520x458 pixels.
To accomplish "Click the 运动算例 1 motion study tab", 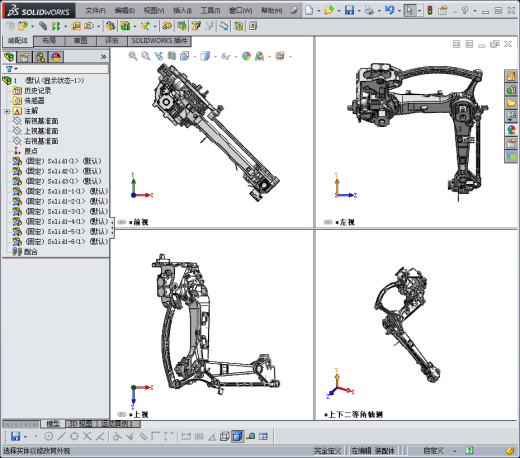I will [117, 424].
